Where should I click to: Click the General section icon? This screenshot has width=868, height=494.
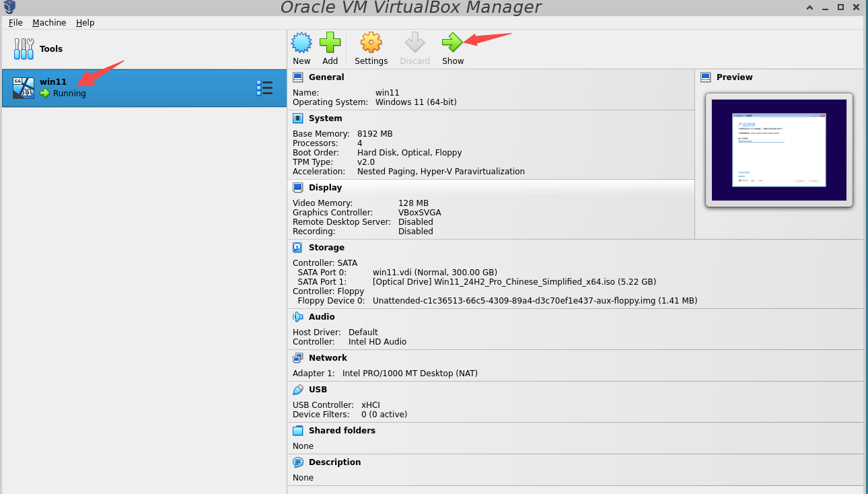click(x=298, y=77)
